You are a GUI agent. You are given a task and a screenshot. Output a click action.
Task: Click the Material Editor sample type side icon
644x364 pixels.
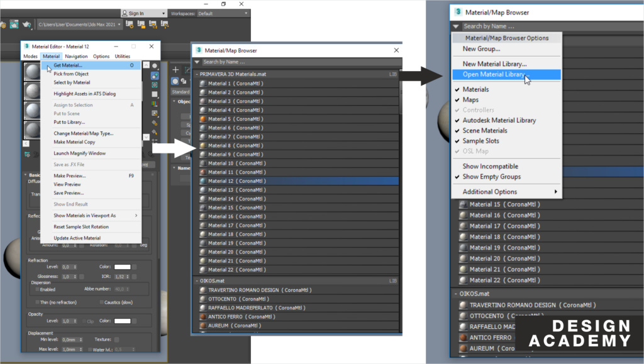(155, 65)
